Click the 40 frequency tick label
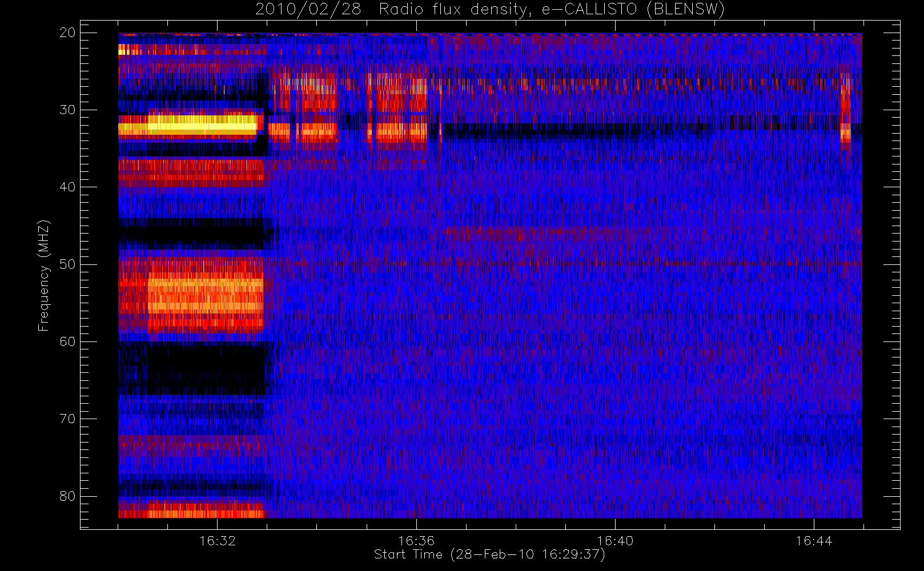 click(x=67, y=187)
